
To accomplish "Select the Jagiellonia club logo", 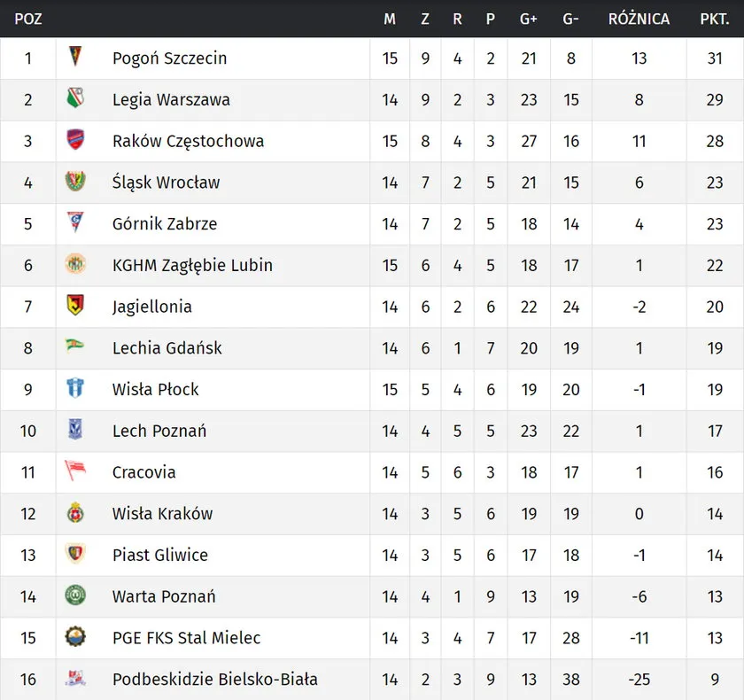I will [75, 306].
